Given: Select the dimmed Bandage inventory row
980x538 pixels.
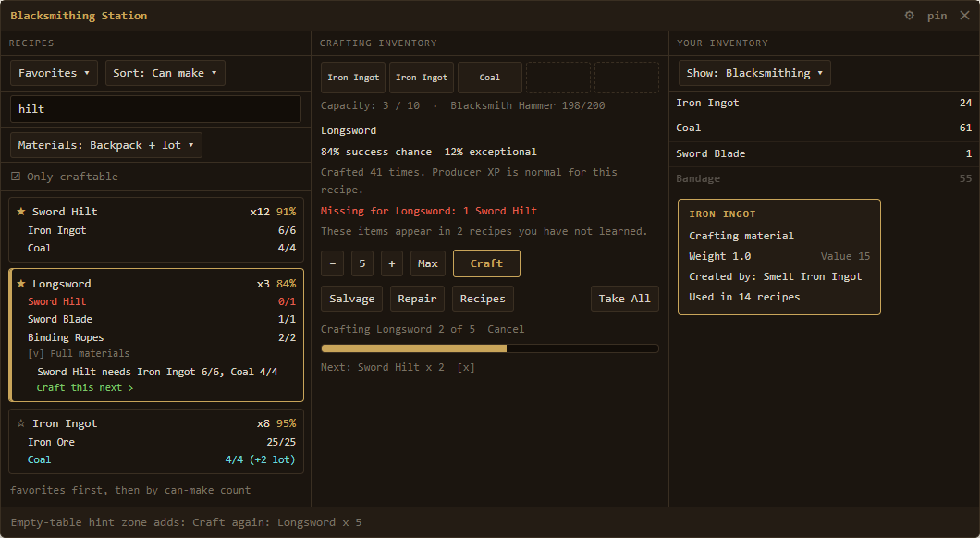Looking at the screenshot, I should [x=824, y=178].
